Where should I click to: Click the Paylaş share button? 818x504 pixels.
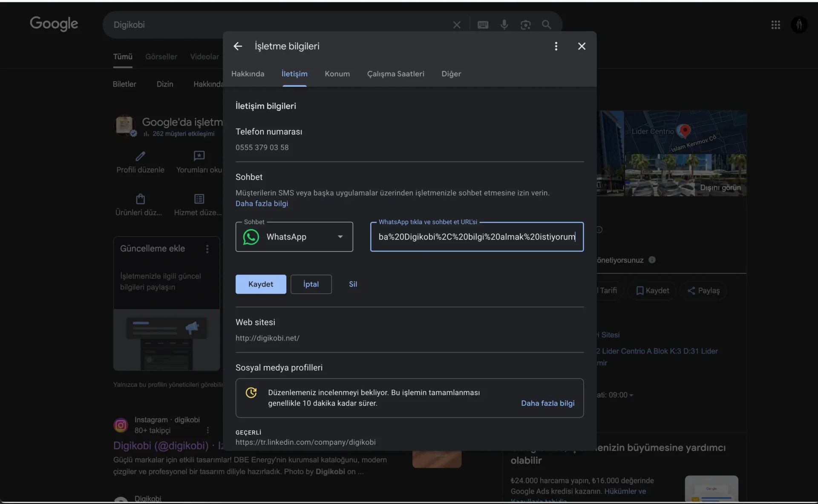[x=703, y=290]
